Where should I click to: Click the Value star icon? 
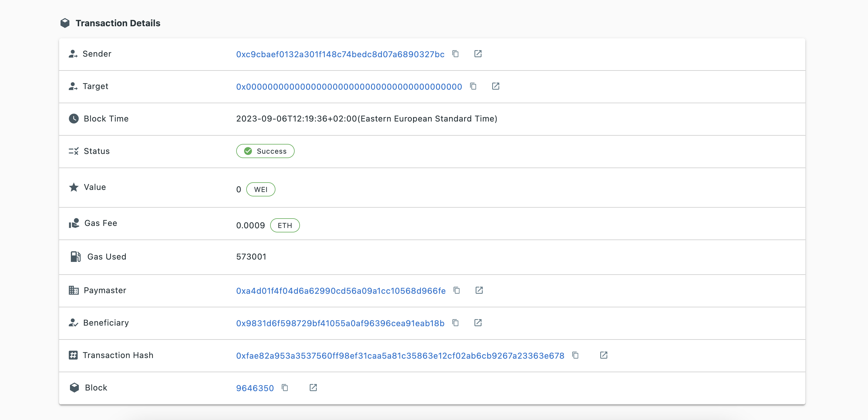click(74, 187)
